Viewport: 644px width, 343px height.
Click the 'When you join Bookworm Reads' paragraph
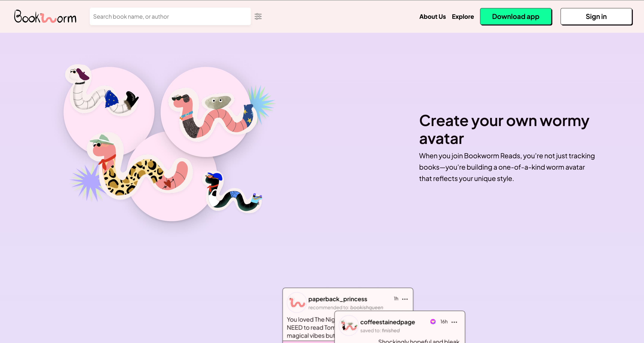pyautogui.click(x=507, y=167)
